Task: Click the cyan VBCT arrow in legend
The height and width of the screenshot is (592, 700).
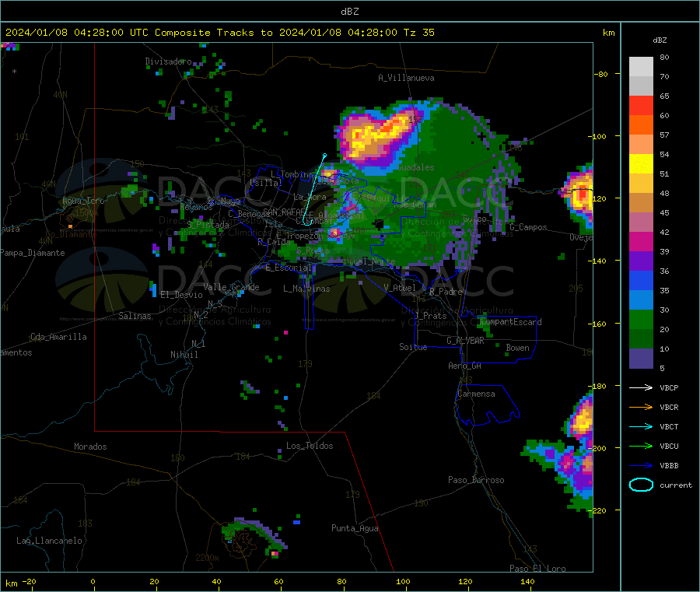Action: coord(641,426)
